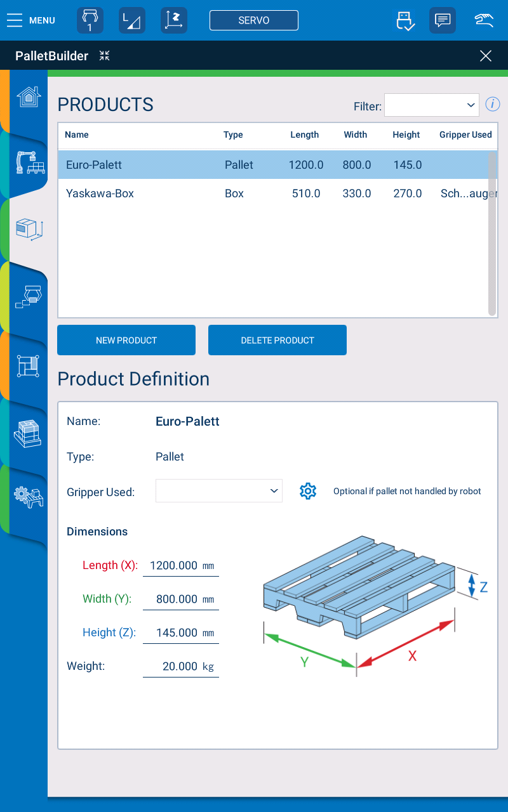Close the PalletBuilder panel
This screenshot has width=508, height=812.
point(486,56)
